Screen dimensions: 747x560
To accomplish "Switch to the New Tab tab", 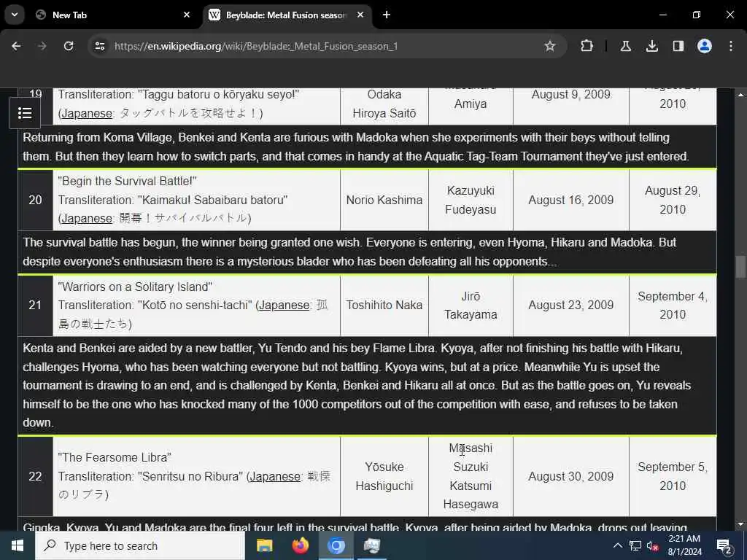I will 113,15.
